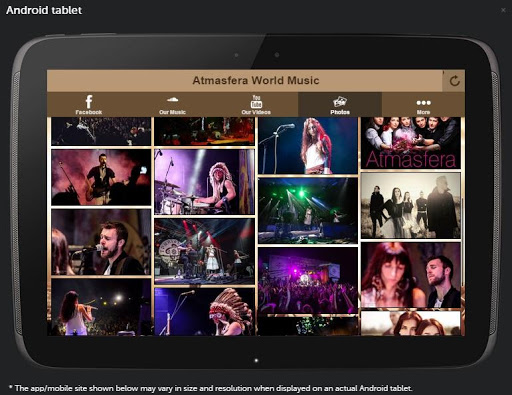The height and width of the screenshot is (395, 512).
Task: Click the refresh arrow icon
Action: [x=454, y=81]
